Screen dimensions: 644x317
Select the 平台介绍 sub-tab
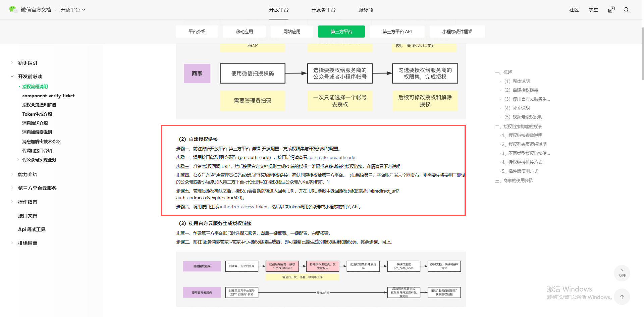(x=197, y=32)
